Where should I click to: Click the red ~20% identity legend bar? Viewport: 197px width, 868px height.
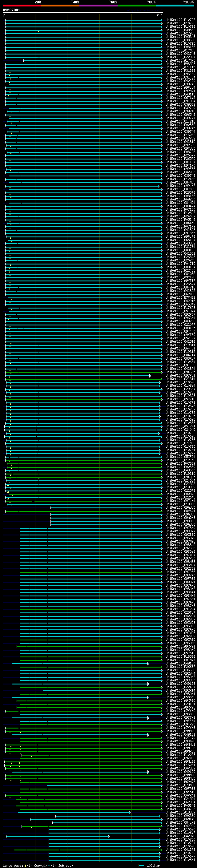point(22,6)
